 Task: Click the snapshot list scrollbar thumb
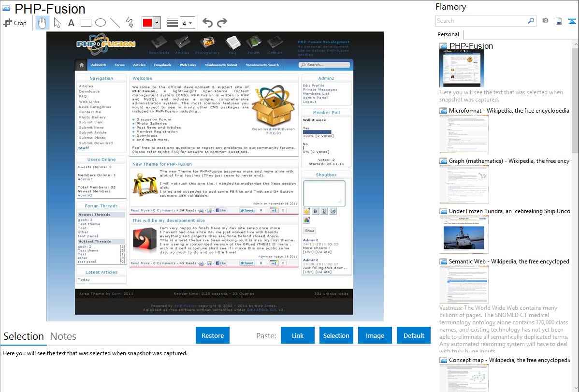(x=575, y=100)
